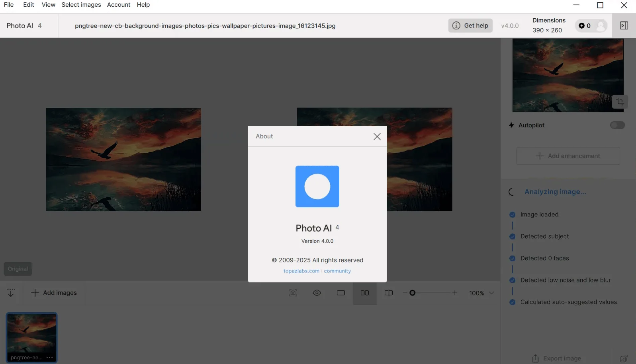Select the pngtree image thumbnail
Viewport: 636px width, 364px height.
pyautogui.click(x=32, y=338)
